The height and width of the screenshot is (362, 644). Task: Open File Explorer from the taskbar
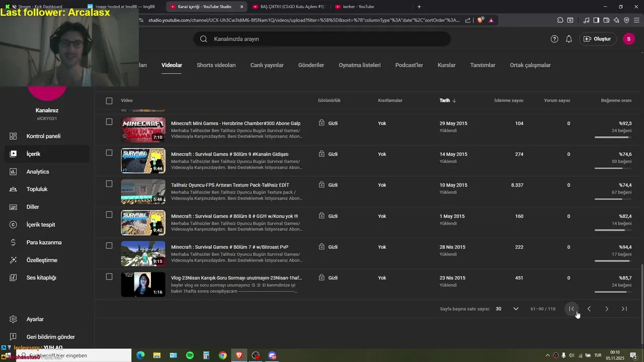click(157, 355)
